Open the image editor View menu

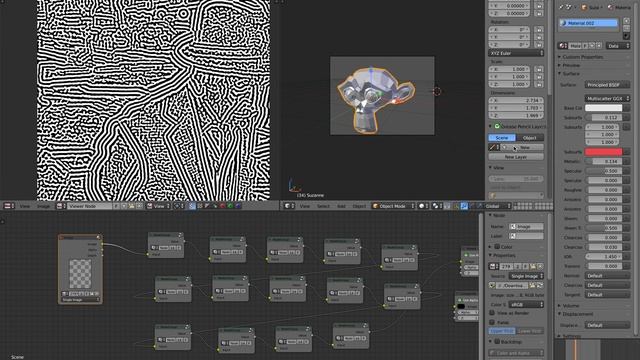pyautogui.click(x=25, y=206)
